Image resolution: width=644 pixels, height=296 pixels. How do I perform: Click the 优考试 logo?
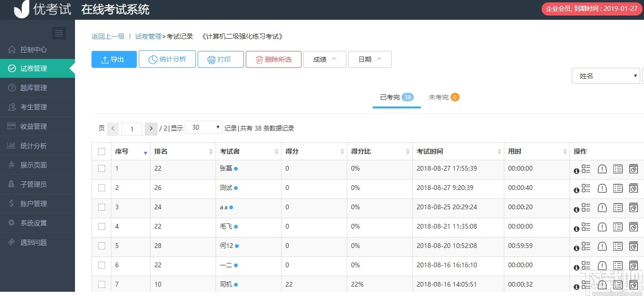42,9
